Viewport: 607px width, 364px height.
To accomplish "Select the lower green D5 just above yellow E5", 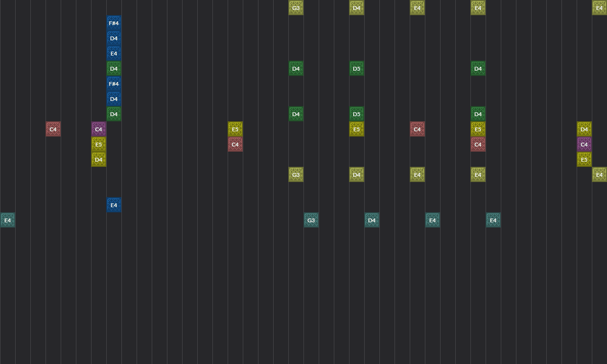I will tap(357, 114).
